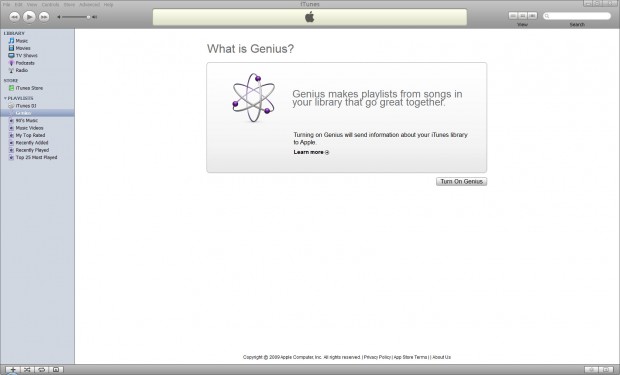Select Radio in the library sidebar
Viewport: 620px width, 375px height.
pos(22,70)
